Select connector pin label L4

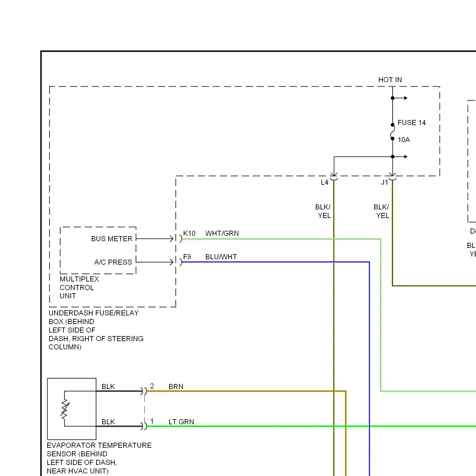(324, 182)
